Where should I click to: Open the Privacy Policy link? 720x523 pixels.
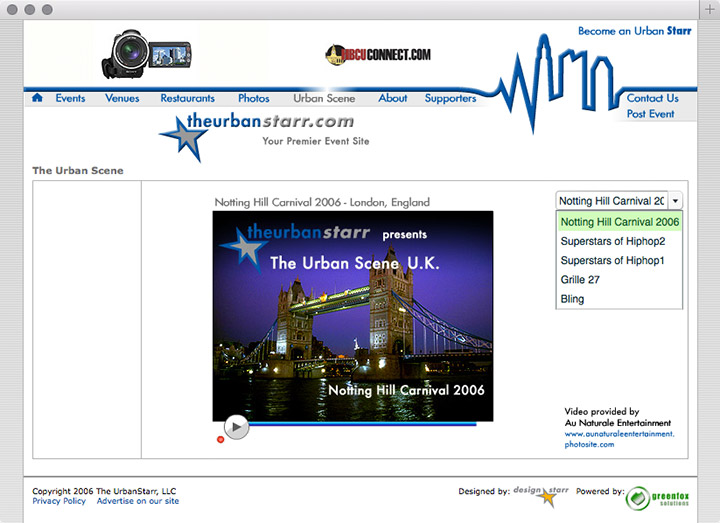pyautogui.click(x=59, y=501)
